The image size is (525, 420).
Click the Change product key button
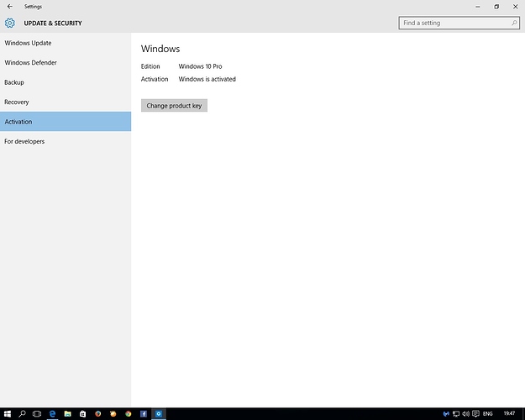(x=174, y=106)
